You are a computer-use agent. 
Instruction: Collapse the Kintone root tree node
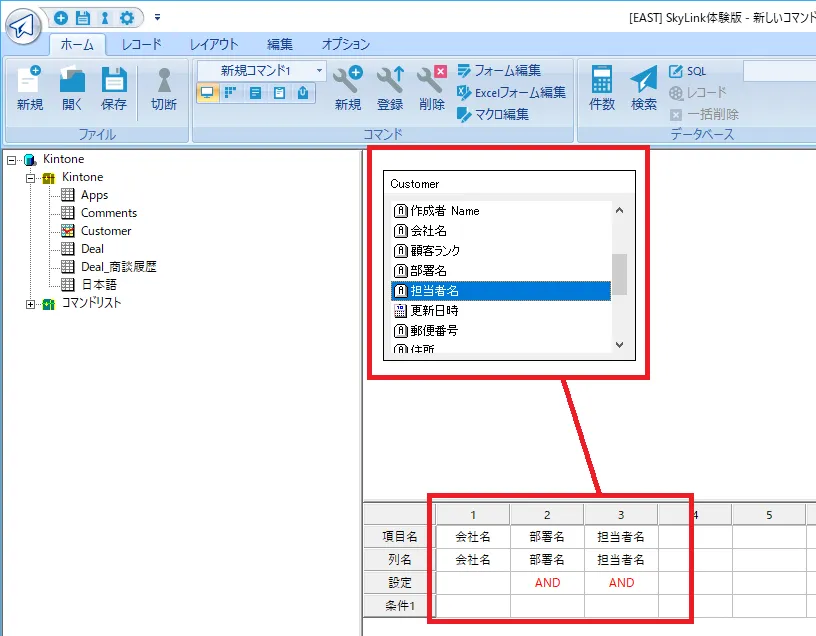click(12, 160)
